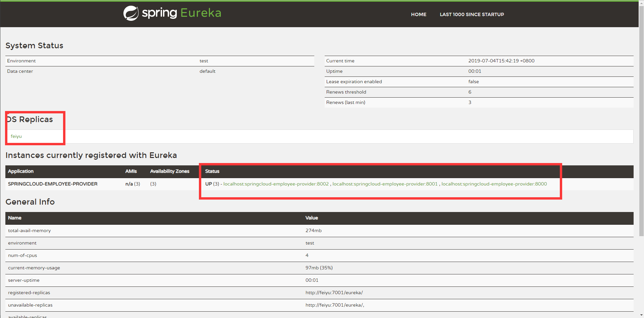Click the server-uptime row label
Viewport: 644px width, 318px height.
24,280
